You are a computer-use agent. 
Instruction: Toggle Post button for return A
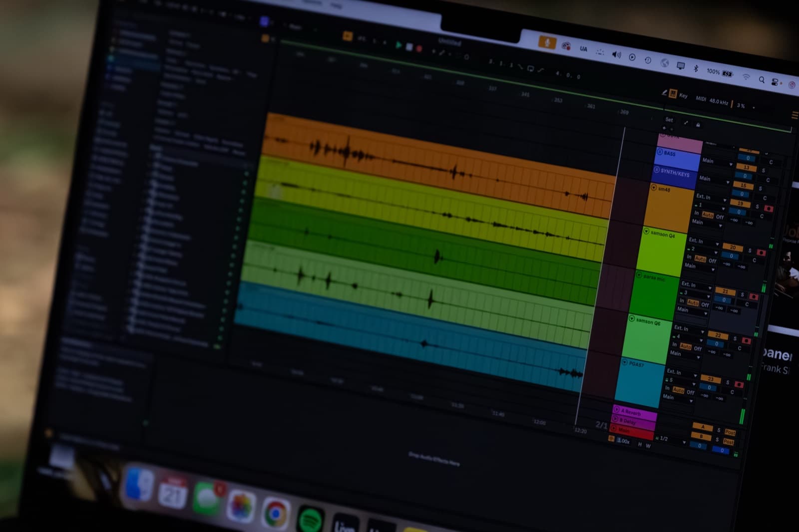(730, 432)
